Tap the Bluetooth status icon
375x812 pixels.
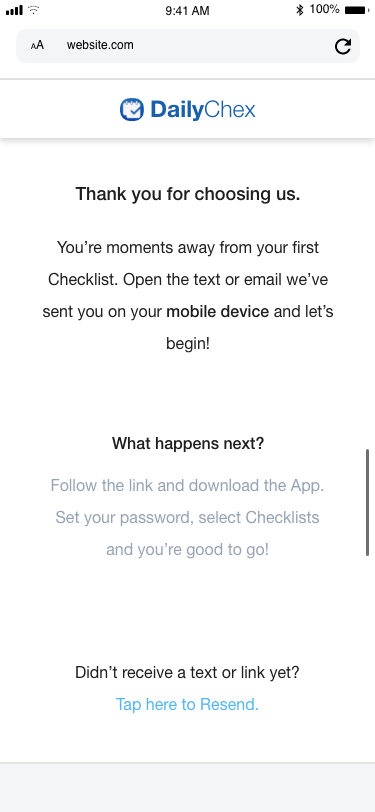coord(299,10)
